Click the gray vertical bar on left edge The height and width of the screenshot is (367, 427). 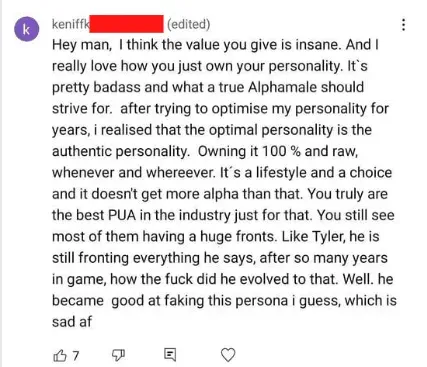point(1,183)
